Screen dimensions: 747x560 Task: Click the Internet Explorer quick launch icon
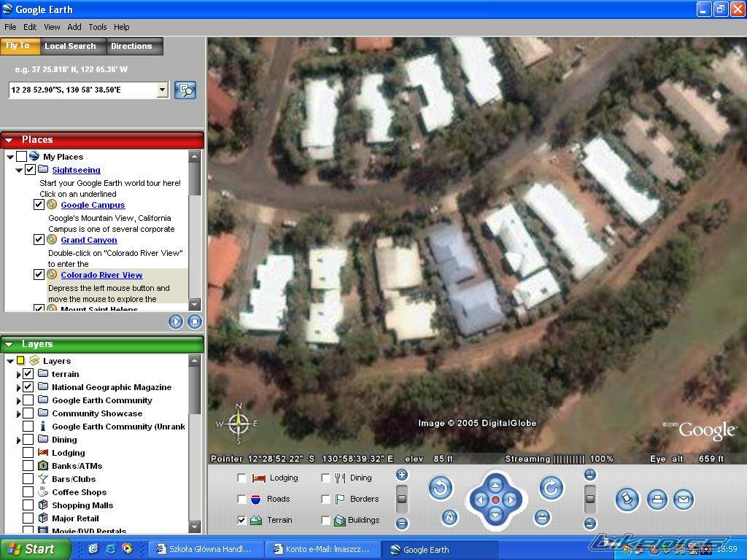click(111, 548)
